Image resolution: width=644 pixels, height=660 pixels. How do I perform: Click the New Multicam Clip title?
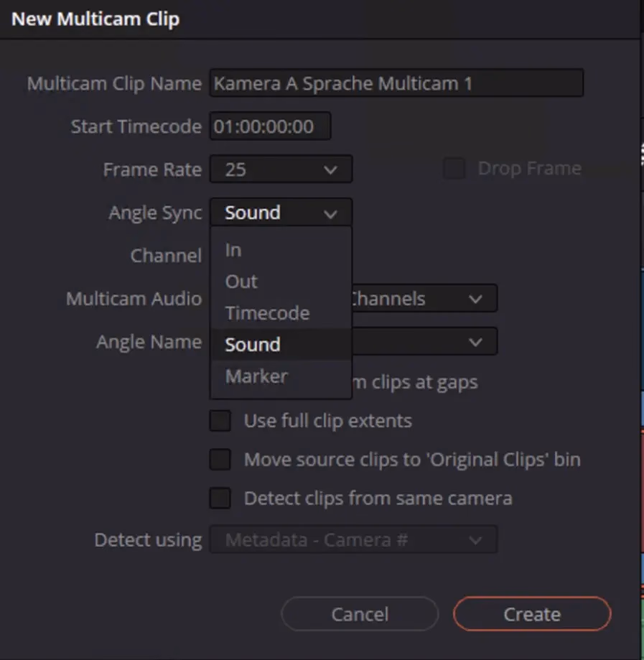pos(95,19)
